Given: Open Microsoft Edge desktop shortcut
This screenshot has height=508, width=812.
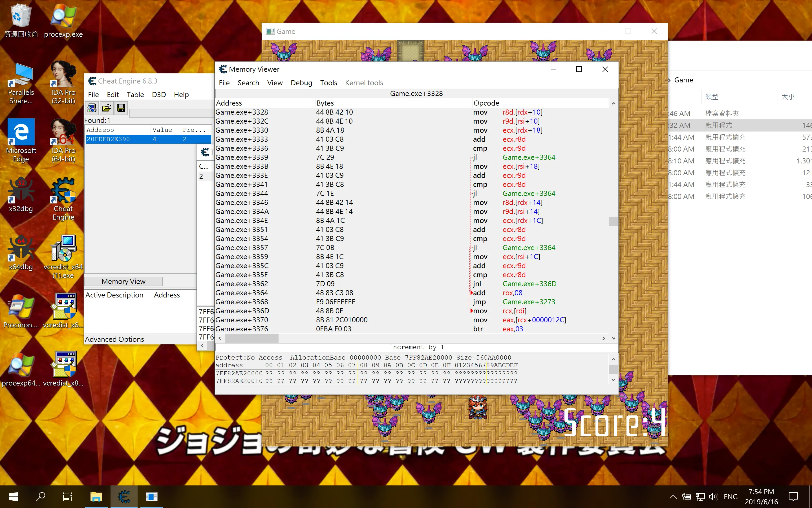Looking at the screenshot, I should pyautogui.click(x=21, y=141).
